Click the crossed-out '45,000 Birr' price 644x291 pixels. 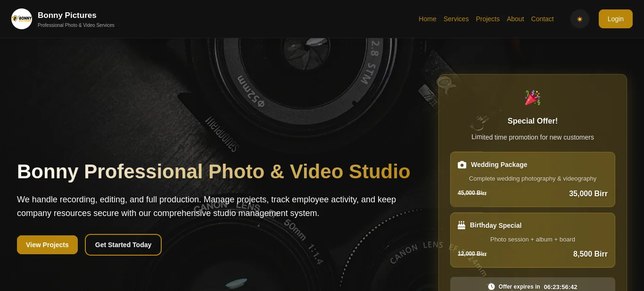pyautogui.click(x=472, y=193)
